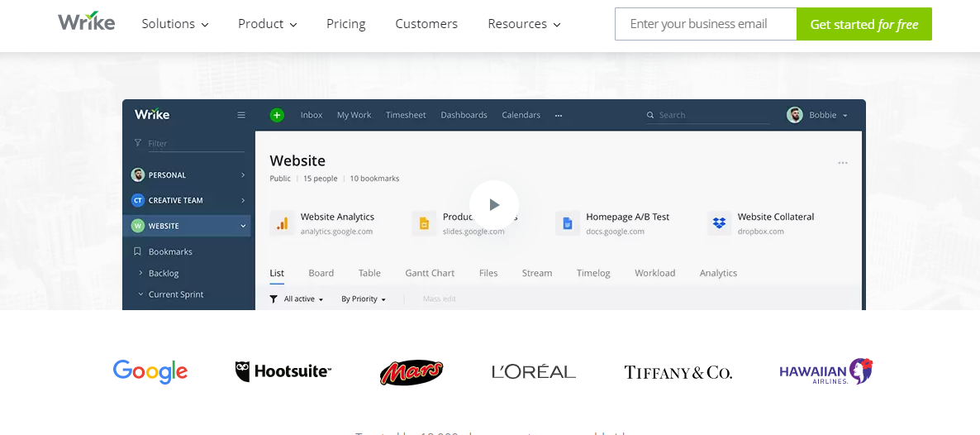Click the L'Oréal logo

534,371
